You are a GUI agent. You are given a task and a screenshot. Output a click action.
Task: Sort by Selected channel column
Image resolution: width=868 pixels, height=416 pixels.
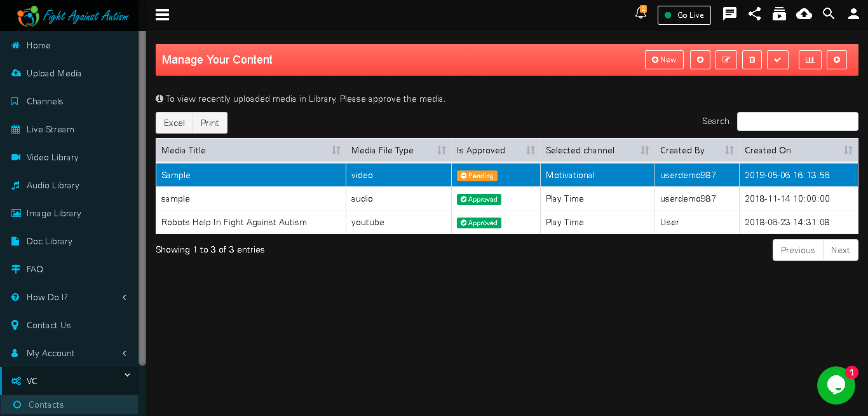[597, 150]
